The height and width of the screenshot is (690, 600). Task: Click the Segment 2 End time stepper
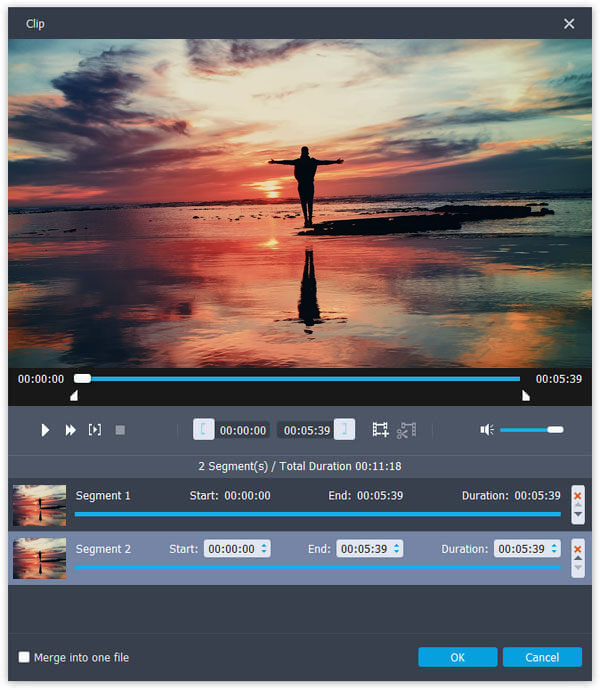397,548
